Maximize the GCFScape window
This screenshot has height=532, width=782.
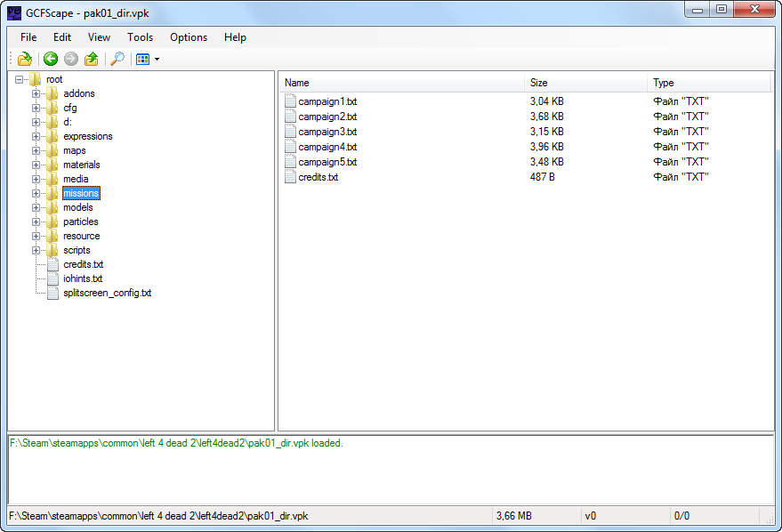[722, 10]
